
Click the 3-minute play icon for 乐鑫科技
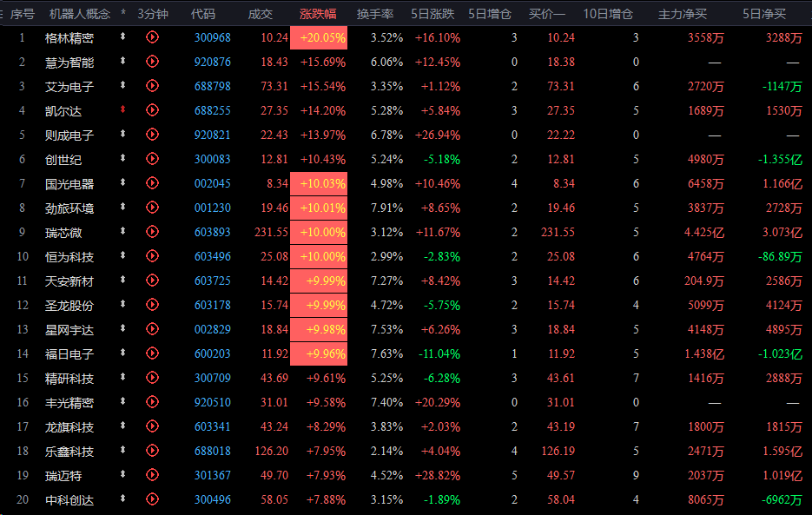152,451
